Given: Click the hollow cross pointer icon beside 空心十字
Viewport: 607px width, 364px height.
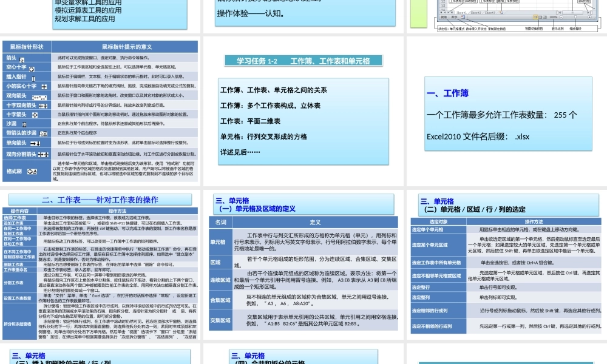Looking at the screenshot, I should click(x=32, y=68).
